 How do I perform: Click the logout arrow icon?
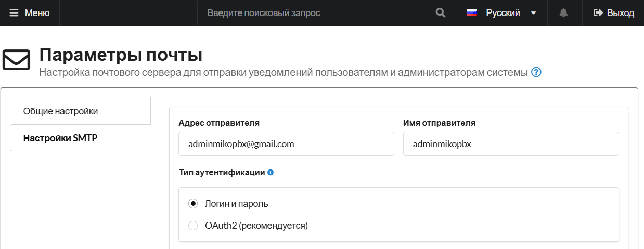[x=598, y=13]
